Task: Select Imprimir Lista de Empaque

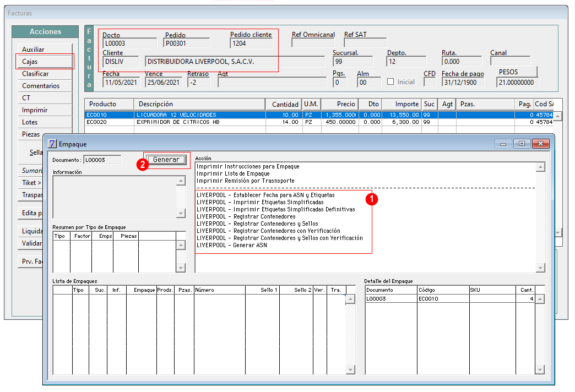Action: (233, 173)
